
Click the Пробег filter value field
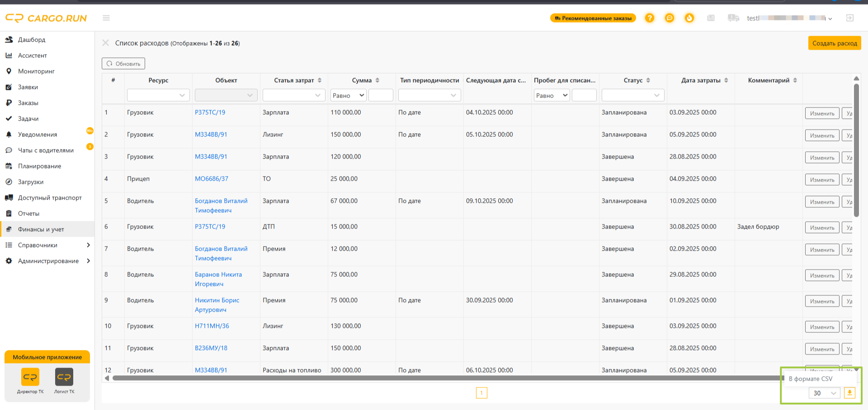[x=584, y=95]
